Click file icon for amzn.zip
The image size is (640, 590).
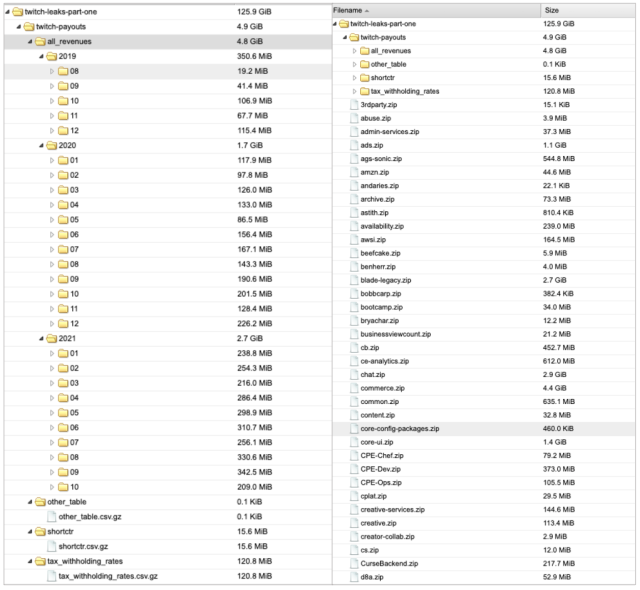[x=354, y=172]
